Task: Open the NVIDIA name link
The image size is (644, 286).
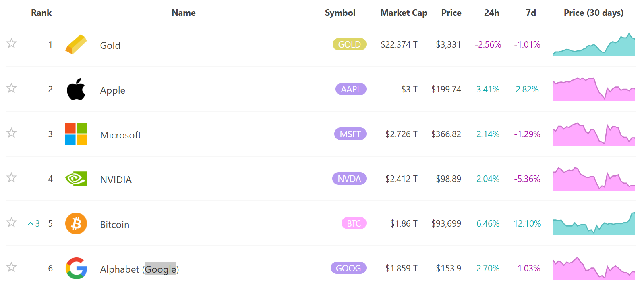Action: [x=116, y=180]
